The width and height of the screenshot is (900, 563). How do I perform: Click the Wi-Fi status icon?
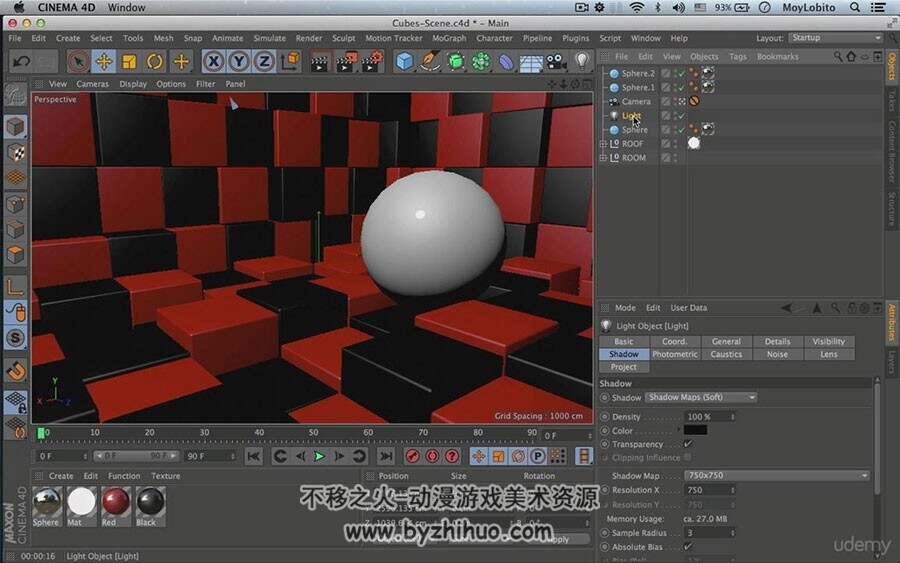pyautogui.click(x=636, y=7)
